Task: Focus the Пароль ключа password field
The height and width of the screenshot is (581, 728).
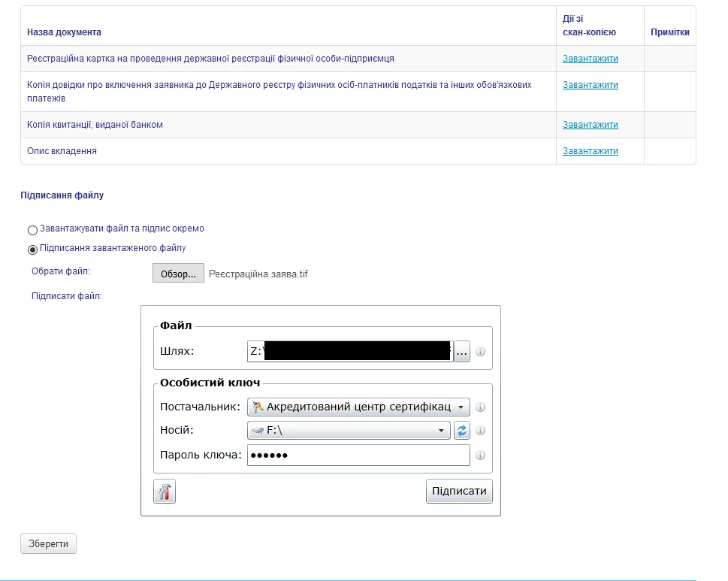Action: [358, 455]
